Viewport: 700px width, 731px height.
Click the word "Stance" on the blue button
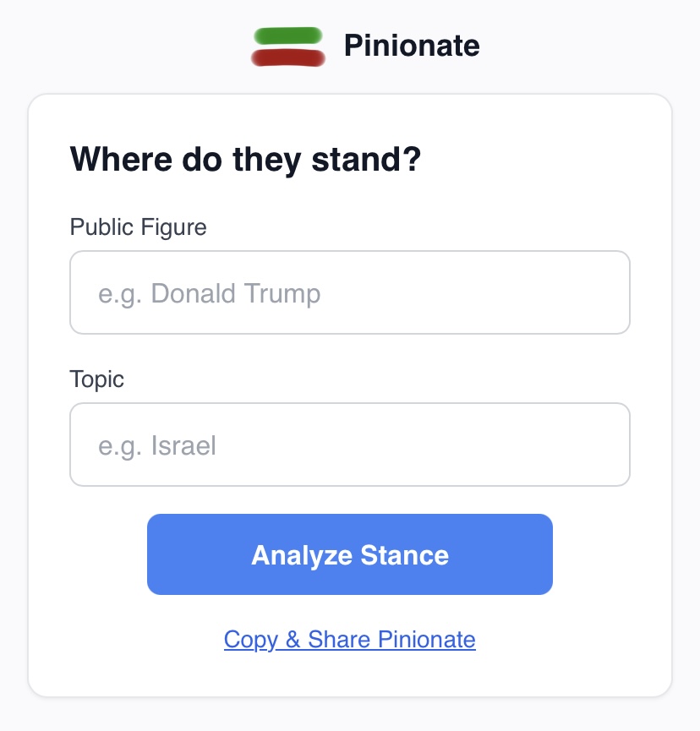point(405,555)
